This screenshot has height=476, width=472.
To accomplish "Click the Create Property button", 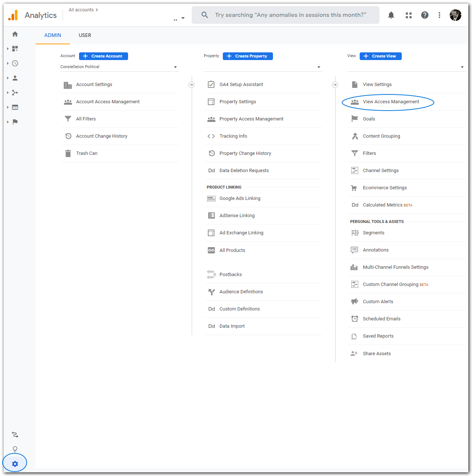I will (248, 56).
